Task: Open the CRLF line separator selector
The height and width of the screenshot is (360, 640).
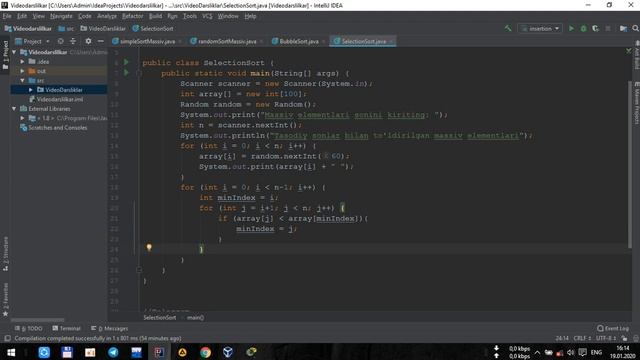Action: 582,338
